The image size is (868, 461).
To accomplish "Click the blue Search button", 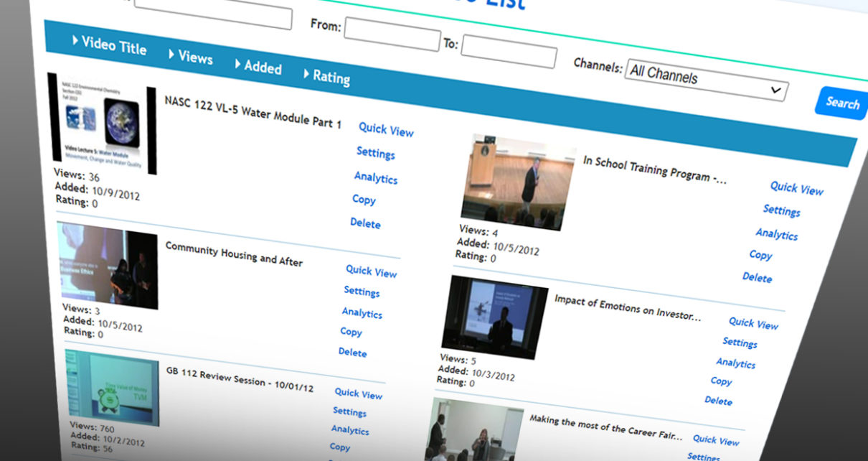I will click(x=841, y=102).
